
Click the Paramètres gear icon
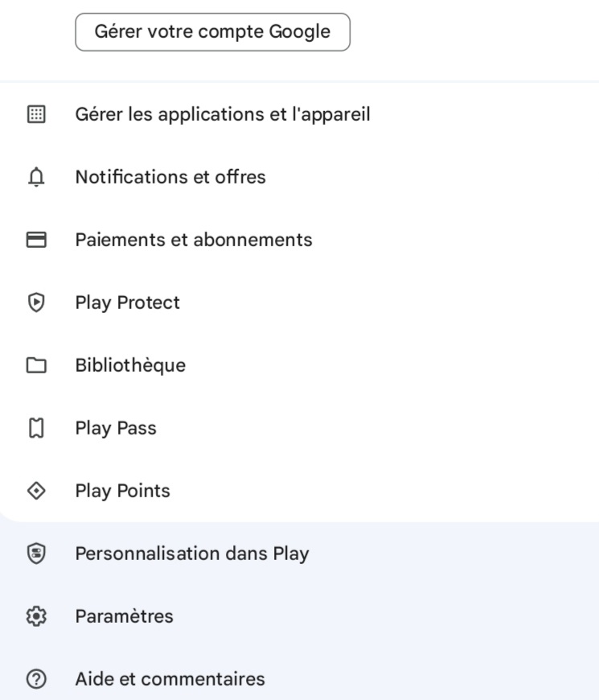(x=36, y=616)
